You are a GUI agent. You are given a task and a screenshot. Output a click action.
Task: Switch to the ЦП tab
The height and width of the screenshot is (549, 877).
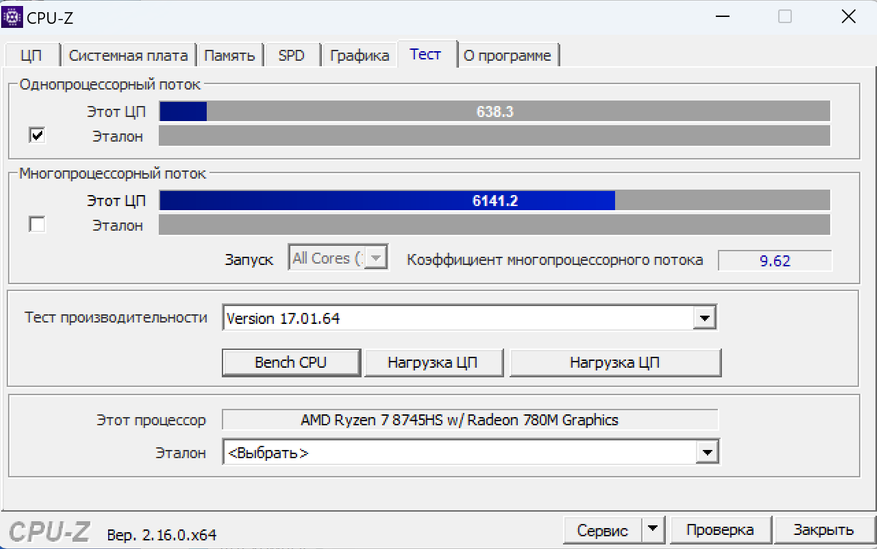tap(31, 55)
